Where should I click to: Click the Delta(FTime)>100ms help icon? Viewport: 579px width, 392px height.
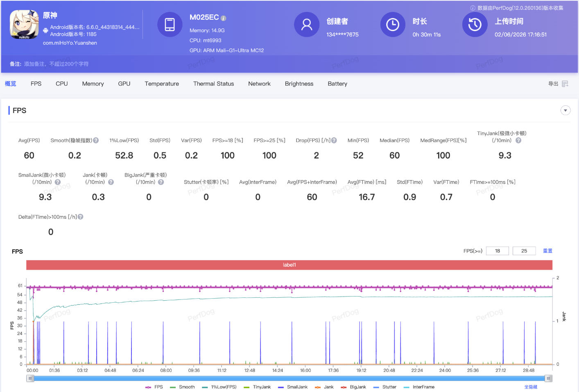[81, 217]
